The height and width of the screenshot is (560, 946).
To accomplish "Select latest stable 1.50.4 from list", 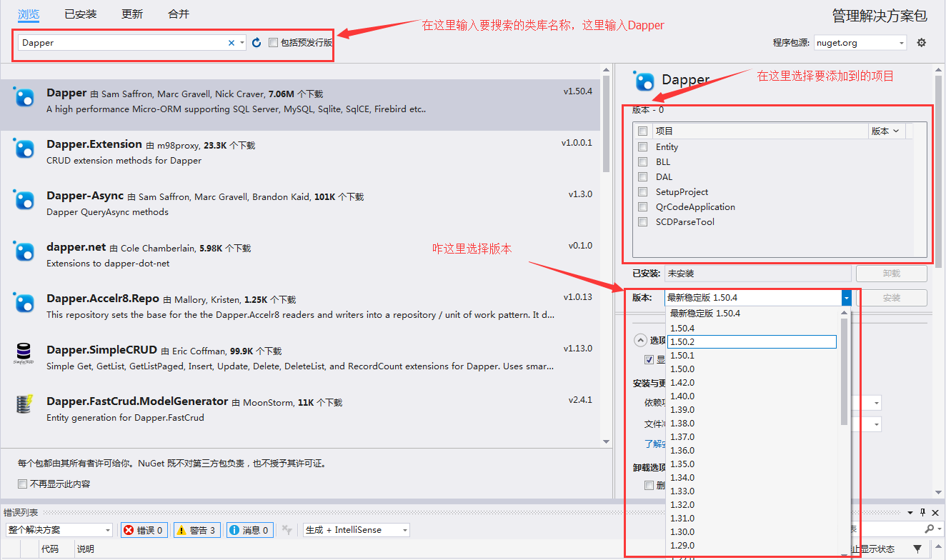I will 753,314.
